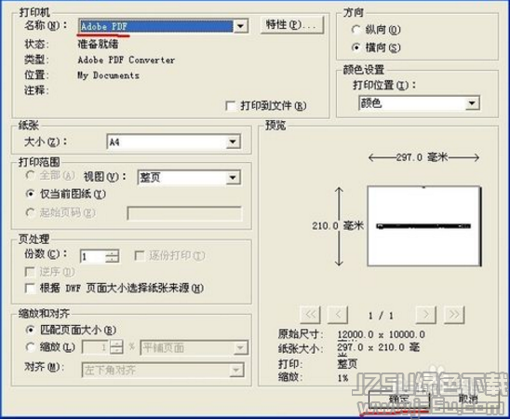Increase scale percentage with up arrow

click(x=116, y=344)
